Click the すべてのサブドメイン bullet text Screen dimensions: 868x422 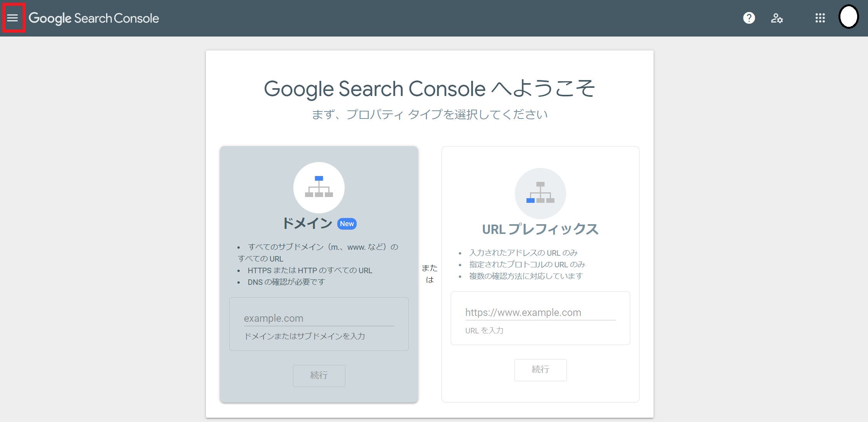[318, 253]
